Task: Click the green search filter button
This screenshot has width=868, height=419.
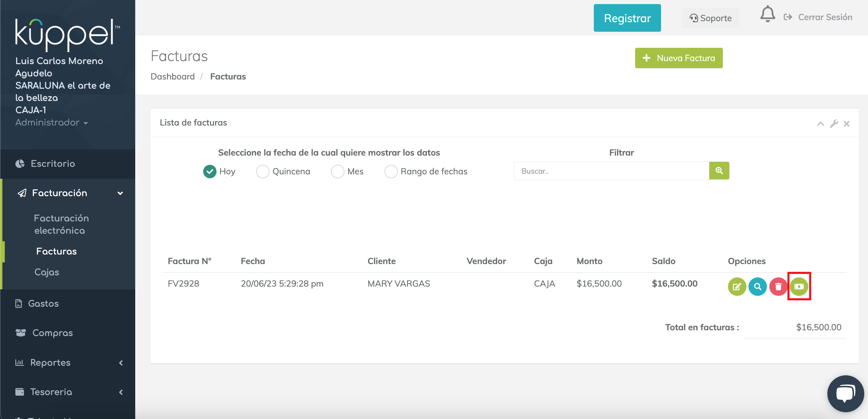Action: coord(719,171)
